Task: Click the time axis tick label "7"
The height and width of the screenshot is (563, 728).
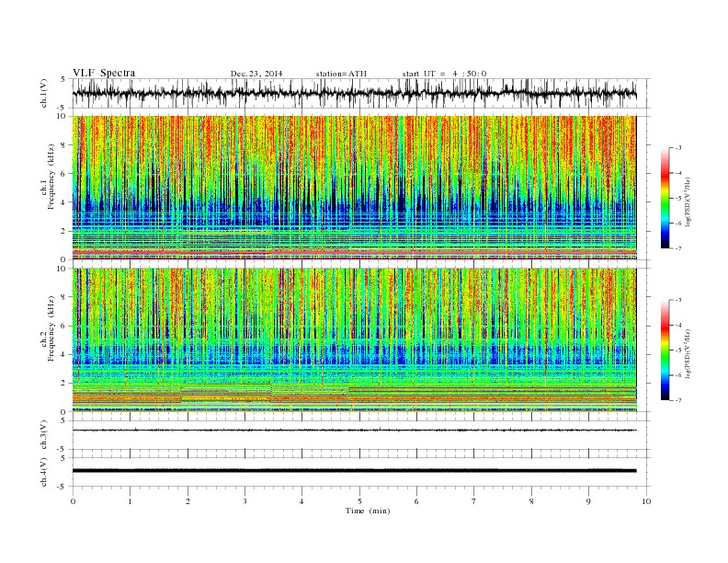Action: [474, 501]
